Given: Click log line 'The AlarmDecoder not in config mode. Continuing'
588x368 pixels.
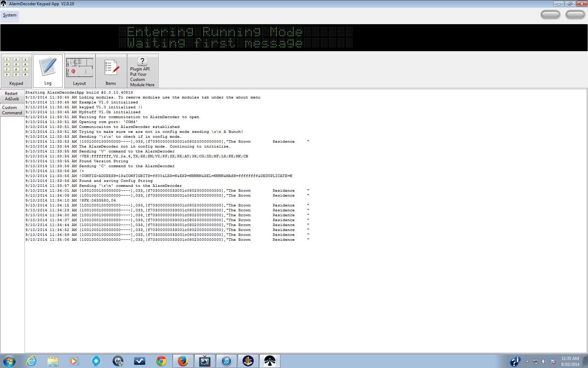Looking at the screenshot, I should pyautogui.click(x=128, y=146).
